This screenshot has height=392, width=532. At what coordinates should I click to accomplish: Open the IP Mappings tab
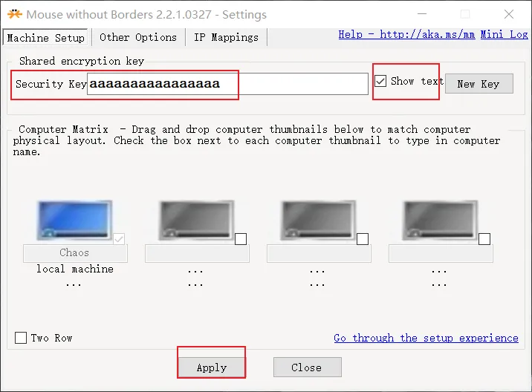226,37
